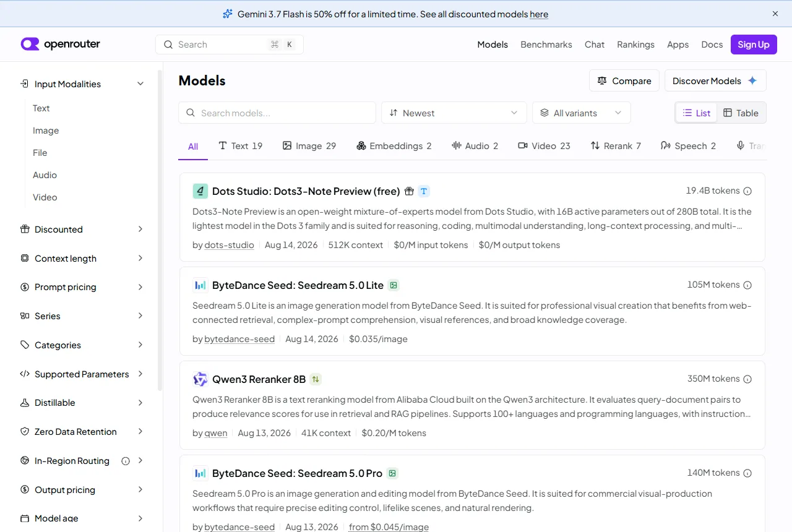Open Docs page
Image resolution: width=792 pixels, height=532 pixels.
[712, 45]
